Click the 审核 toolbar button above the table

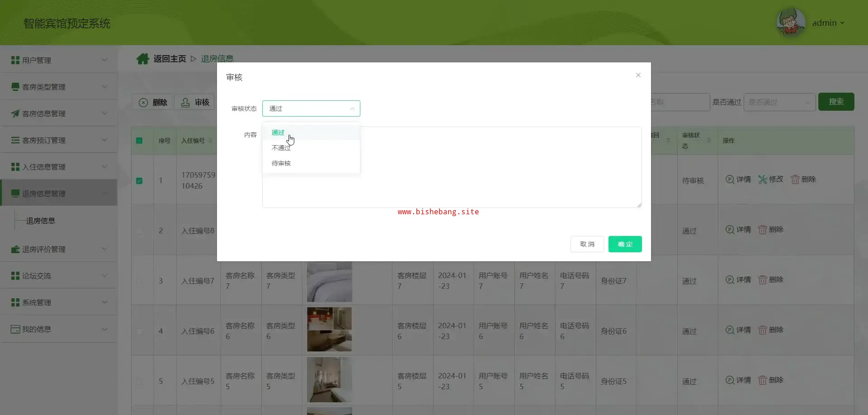pyautogui.click(x=195, y=102)
